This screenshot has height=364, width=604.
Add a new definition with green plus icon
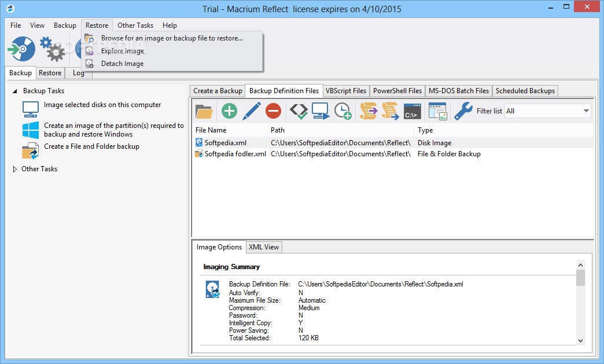pos(229,111)
